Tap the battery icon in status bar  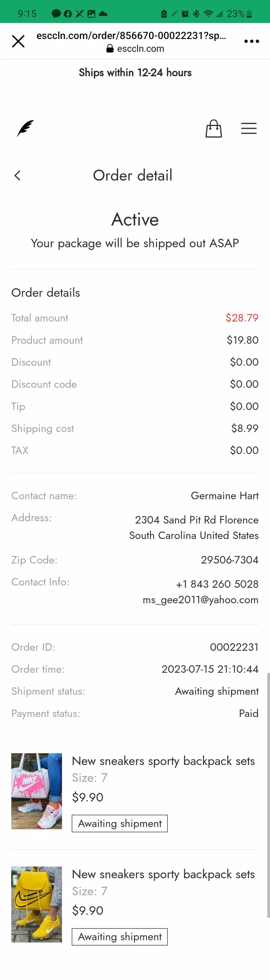click(x=249, y=14)
